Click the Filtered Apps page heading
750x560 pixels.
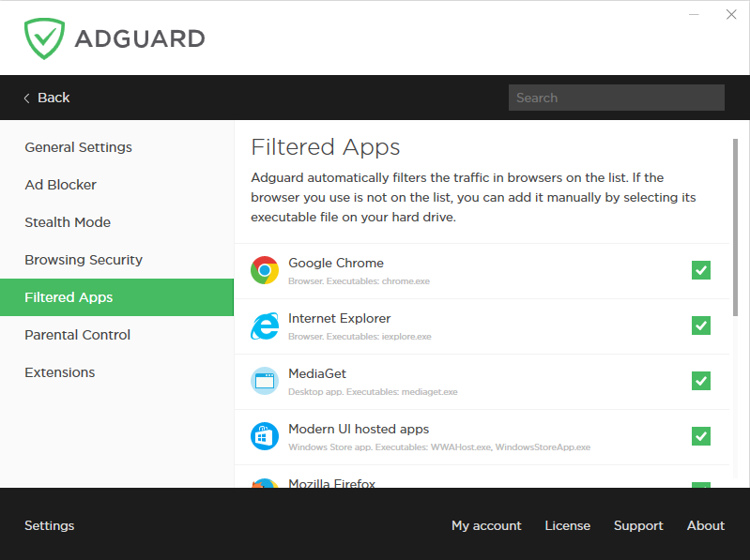click(x=326, y=146)
